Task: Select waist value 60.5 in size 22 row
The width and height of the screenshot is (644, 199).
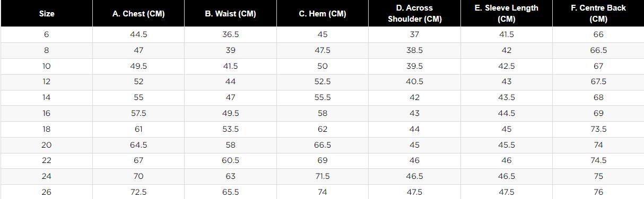Action: [x=230, y=160]
